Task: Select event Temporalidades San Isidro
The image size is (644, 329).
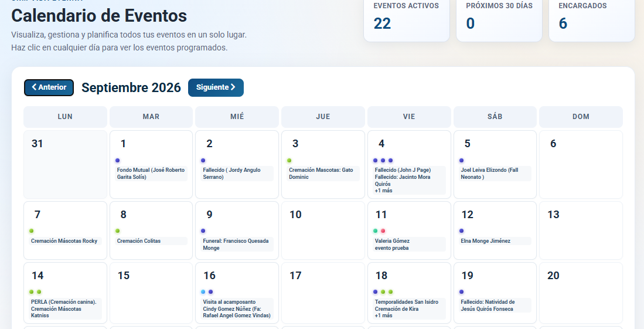Action: click(406, 302)
